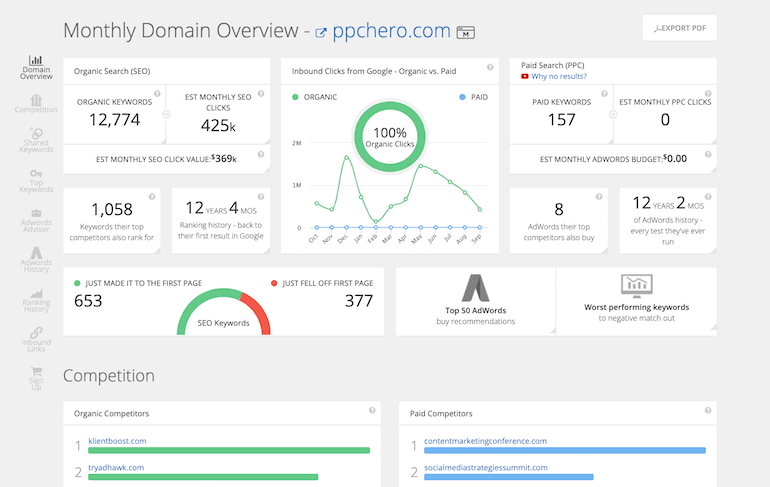Open klientboost.com organic competitor
The width and height of the screenshot is (770, 487).
point(117,441)
